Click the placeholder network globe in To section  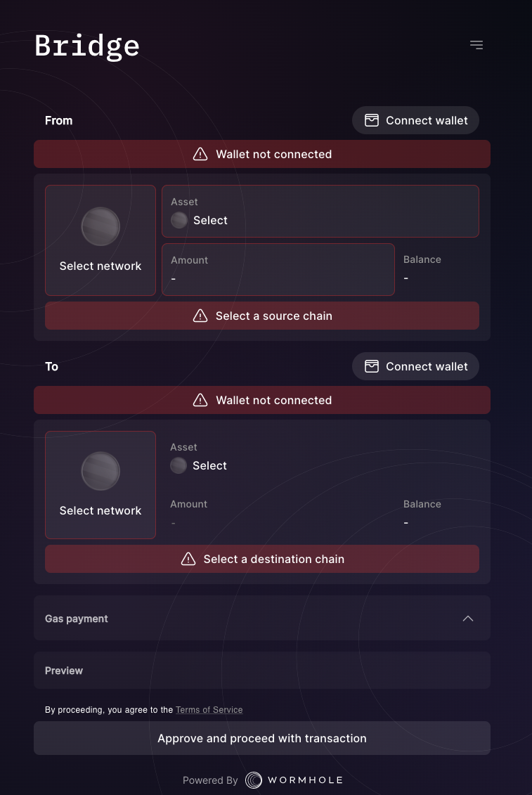pyautogui.click(x=100, y=471)
